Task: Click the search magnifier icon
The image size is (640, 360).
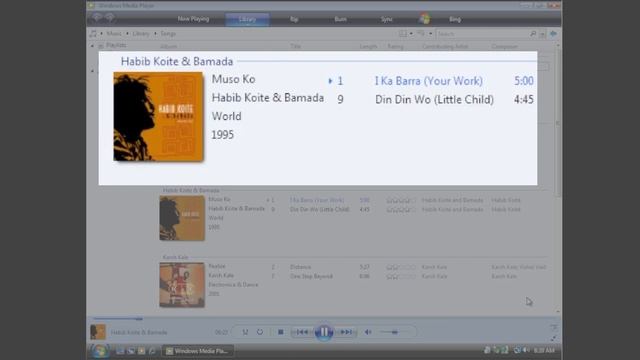Action: pyautogui.click(x=533, y=34)
